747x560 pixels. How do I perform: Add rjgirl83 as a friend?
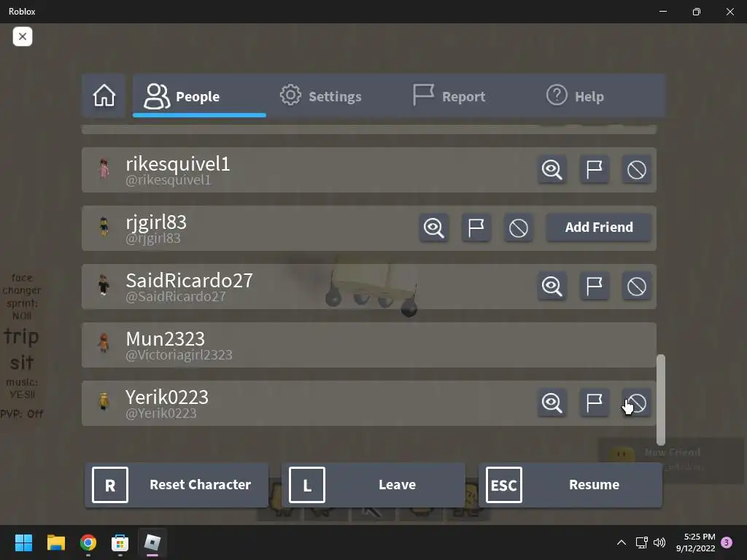[x=599, y=227]
